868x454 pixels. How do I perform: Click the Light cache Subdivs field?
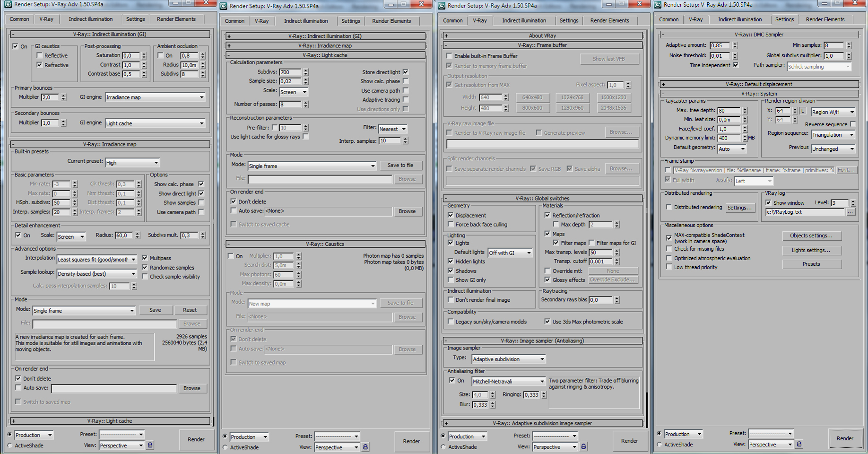click(290, 72)
